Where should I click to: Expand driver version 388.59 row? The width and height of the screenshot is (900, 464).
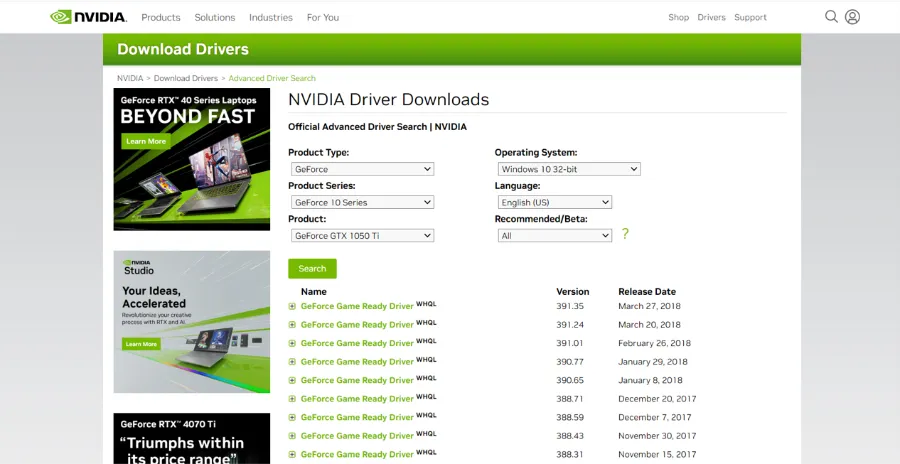click(292, 417)
